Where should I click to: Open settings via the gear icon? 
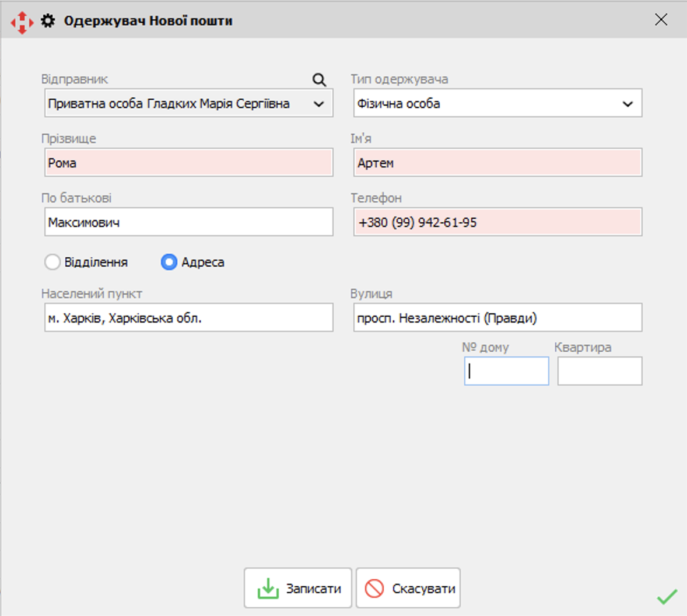tap(48, 21)
